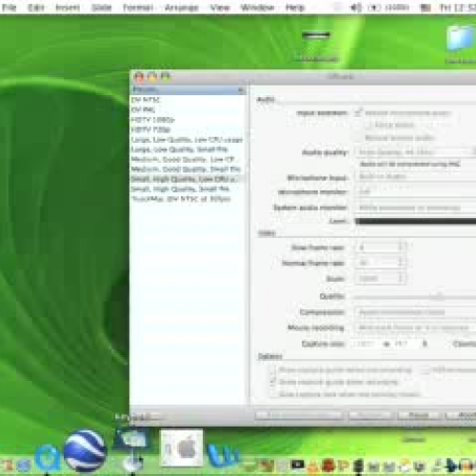The image size is (476, 476).
Task: Toggle the Record system audio checkbox
Action: [x=359, y=138]
